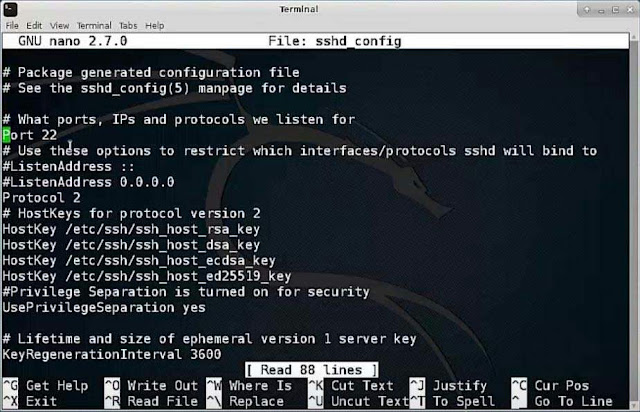This screenshot has width=640, height=412.
Task: Click the terminal icon in title bar
Action: (x=10, y=9)
